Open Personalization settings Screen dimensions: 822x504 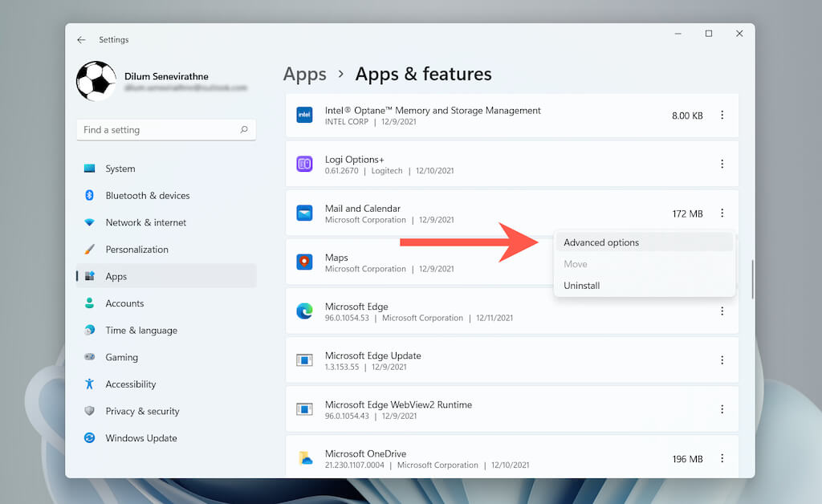136,250
